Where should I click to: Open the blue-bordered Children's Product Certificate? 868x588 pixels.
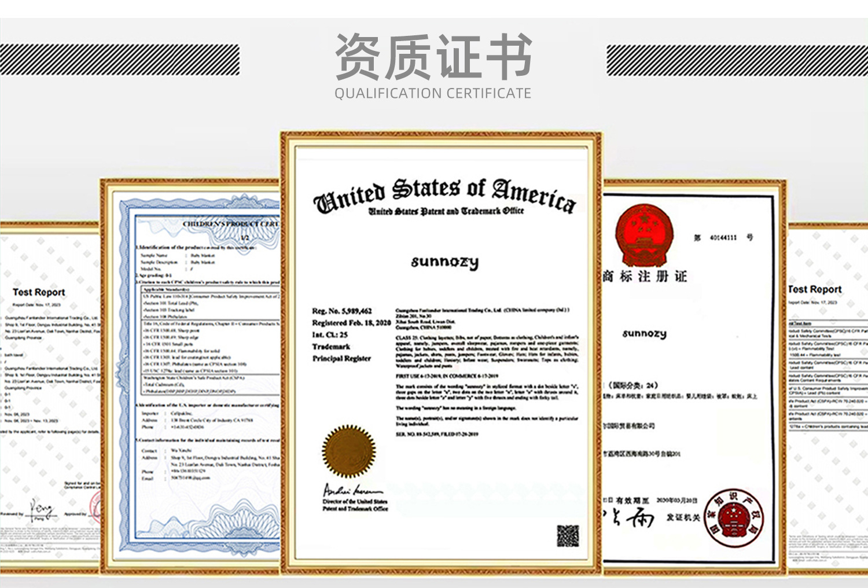click(191, 376)
